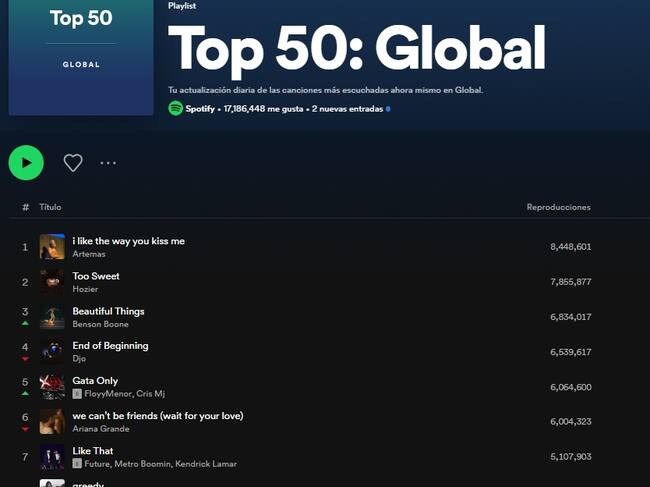The height and width of the screenshot is (487, 650).
Task: Open the Spotify creator profile link
Action: click(199, 109)
